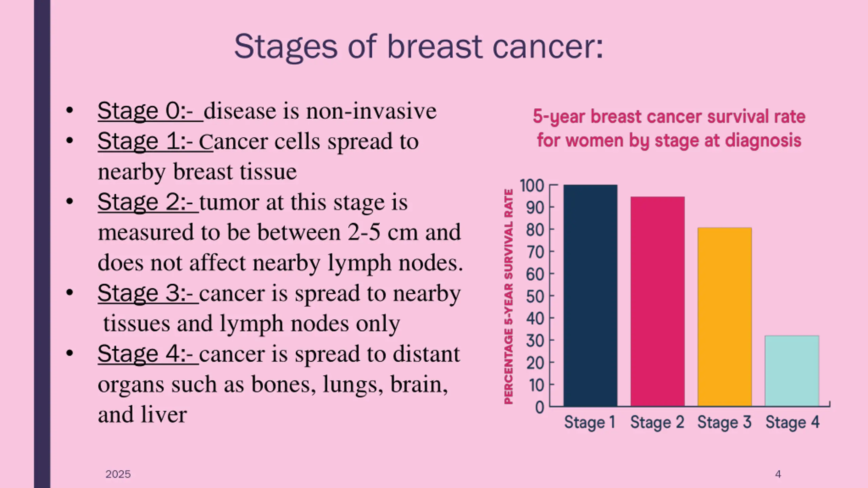
Task: Click the dark purple vertical accent bar
Action: point(42,244)
